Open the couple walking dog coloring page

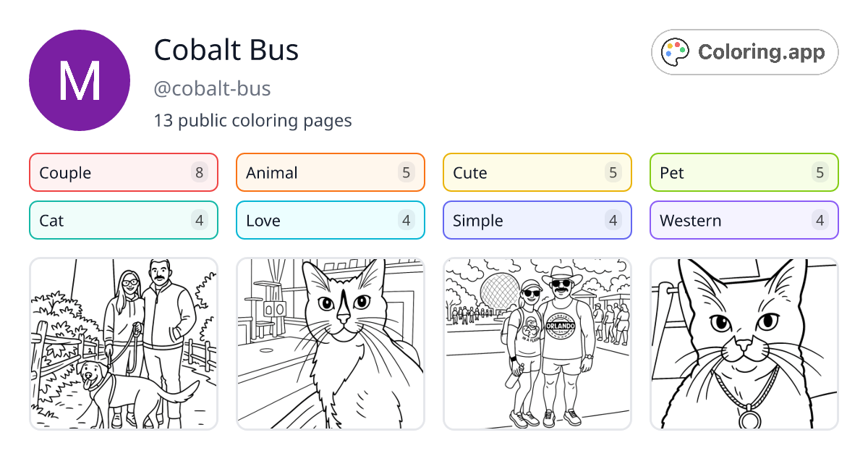pos(123,343)
